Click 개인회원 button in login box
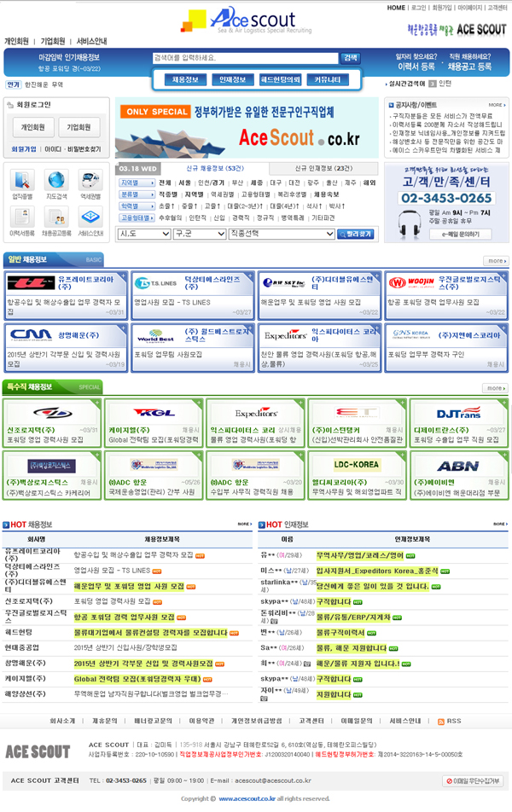Viewport: 512px width, 812px height. (33, 127)
